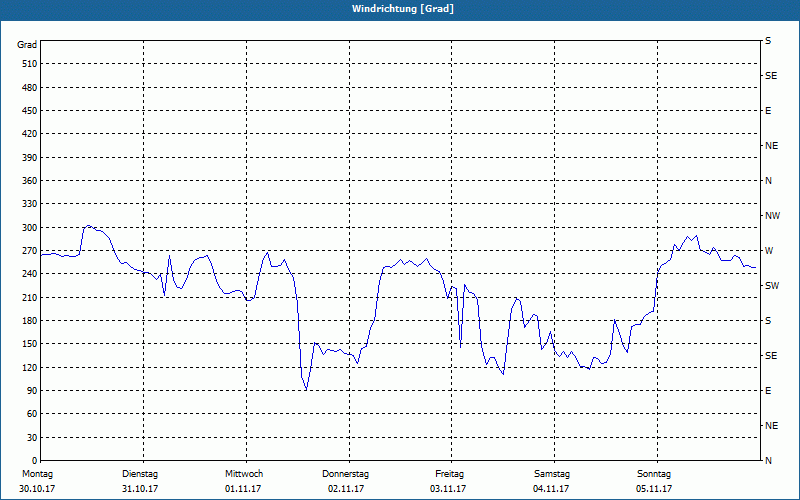Select the 270 y-axis value
The height and width of the screenshot is (500, 800).
click(30, 251)
